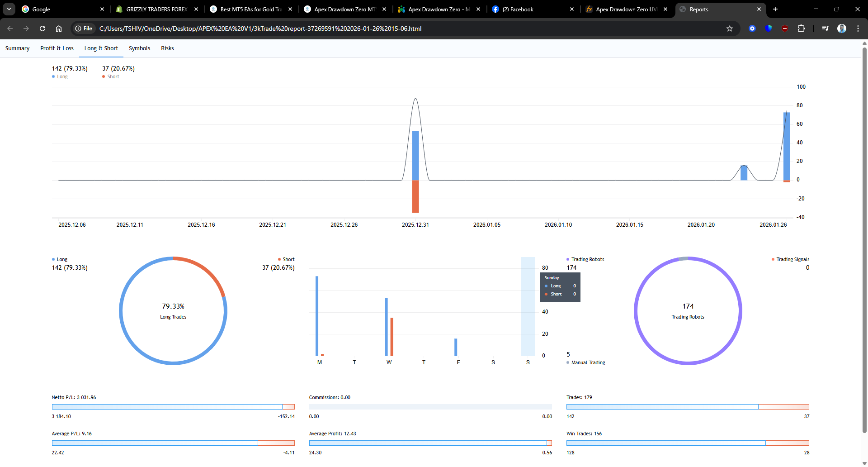Open the Chrome three-dot menu

(x=858, y=29)
